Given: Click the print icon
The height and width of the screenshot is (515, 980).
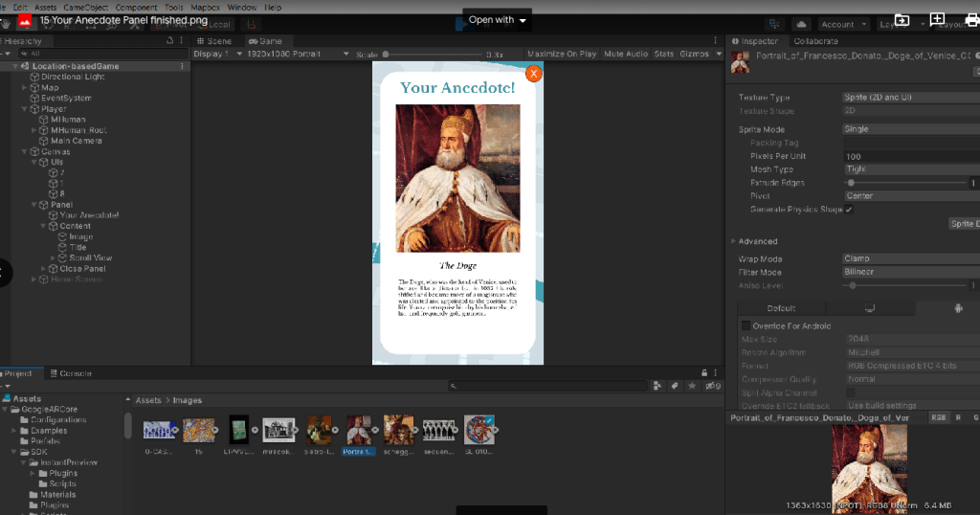Looking at the screenshot, I should coord(972,20).
